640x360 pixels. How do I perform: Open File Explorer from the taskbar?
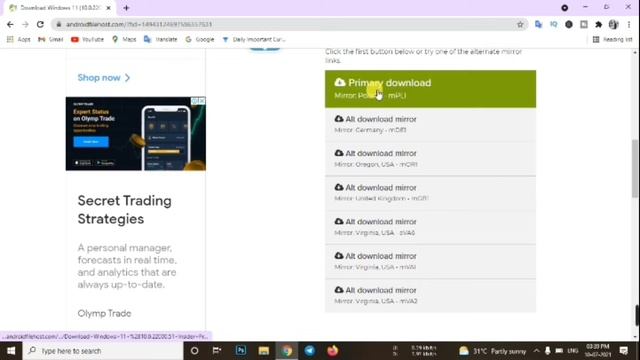(x=264, y=351)
